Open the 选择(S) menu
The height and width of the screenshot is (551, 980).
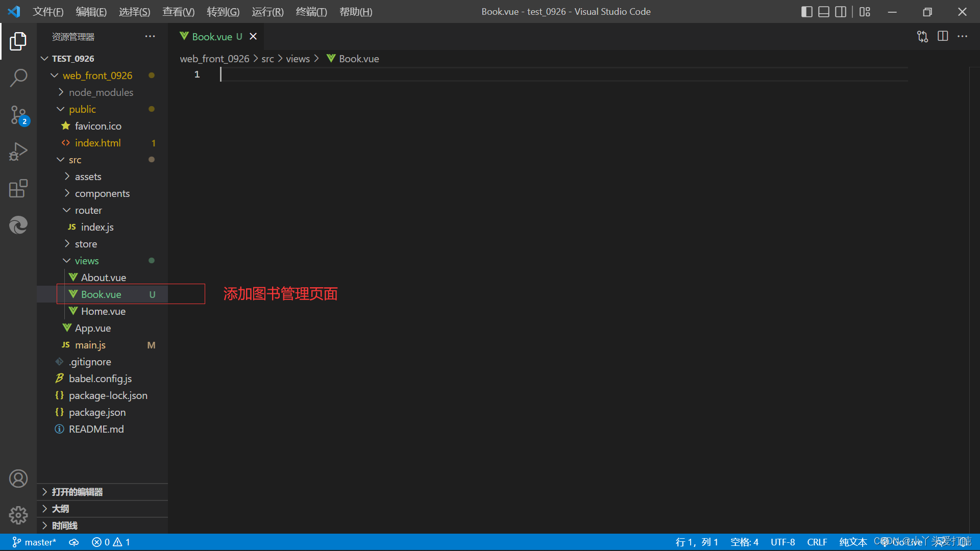pos(135,12)
